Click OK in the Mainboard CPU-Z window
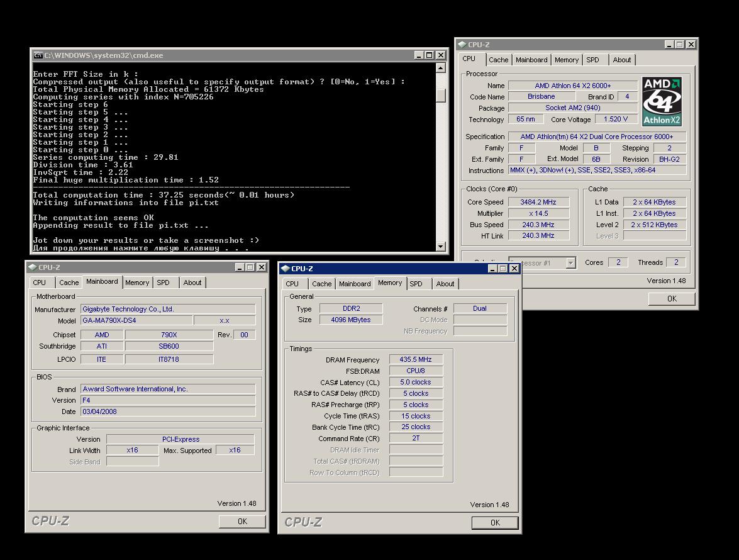Image resolution: width=739 pixels, height=560 pixels. point(242,522)
